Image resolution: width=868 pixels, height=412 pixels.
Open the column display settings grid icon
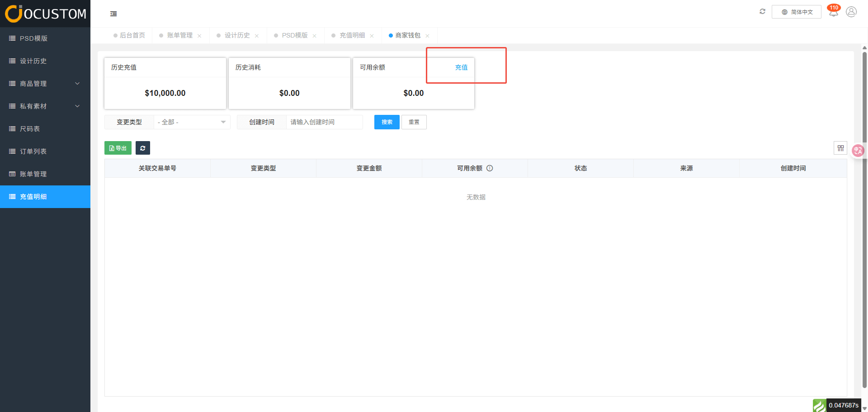tap(840, 148)
